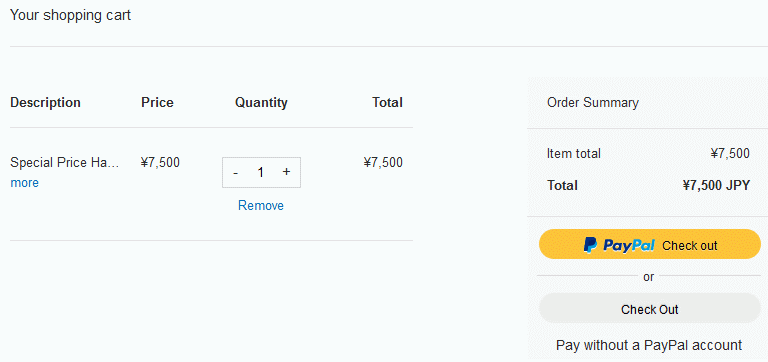Click the 'Your shopping cart' heading
768x362 pixels.
tap(71, 15)
